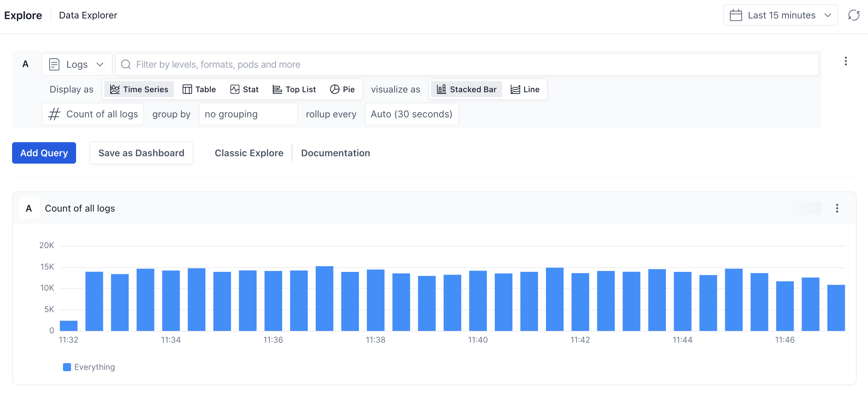Switch display to Table
The image size is (868, 401).
(199, 89)
